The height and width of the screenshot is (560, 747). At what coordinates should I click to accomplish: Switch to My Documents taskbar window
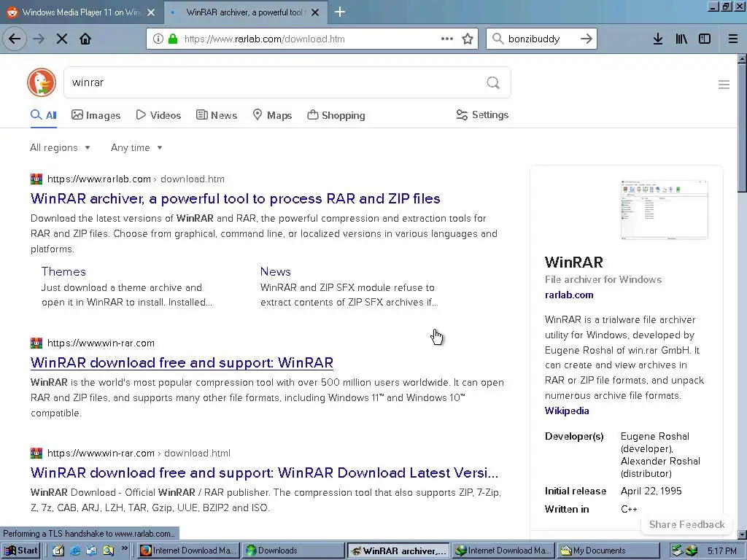[x=608, y=551]
